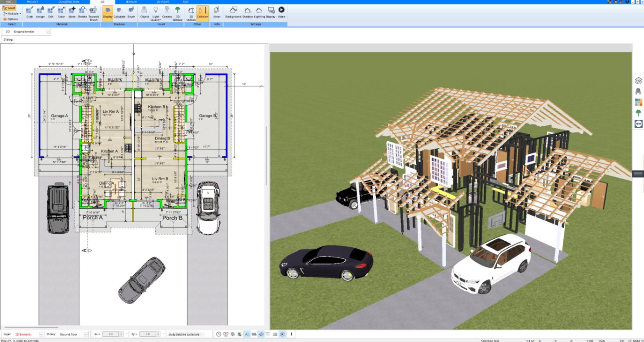Open Background settings

(233, 13)
